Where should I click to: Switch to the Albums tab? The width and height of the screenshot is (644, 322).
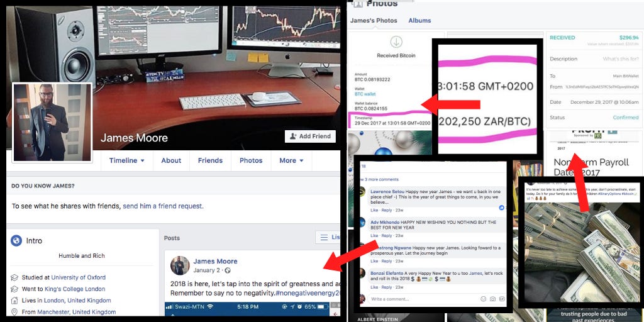click(x=419, y=21)
